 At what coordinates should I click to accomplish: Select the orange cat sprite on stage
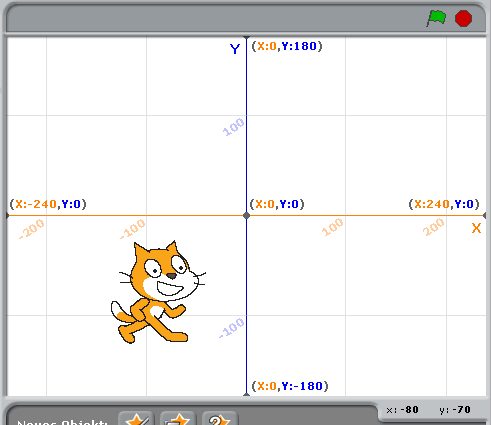point(157,292)
